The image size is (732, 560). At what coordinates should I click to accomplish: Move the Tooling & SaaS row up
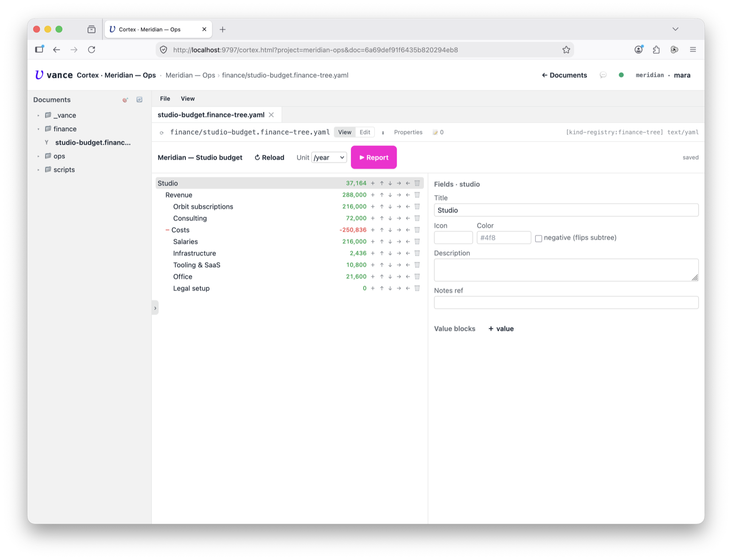382,265
